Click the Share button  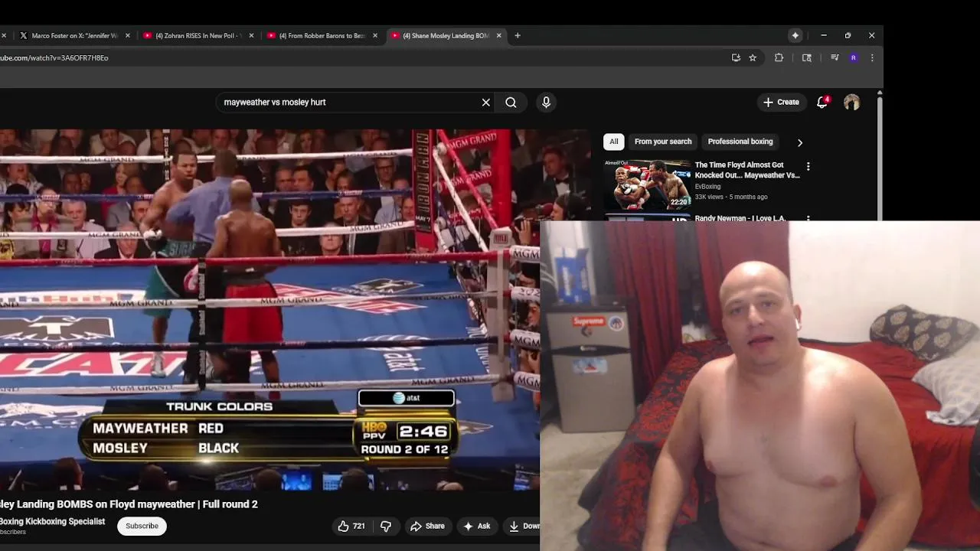427,526
